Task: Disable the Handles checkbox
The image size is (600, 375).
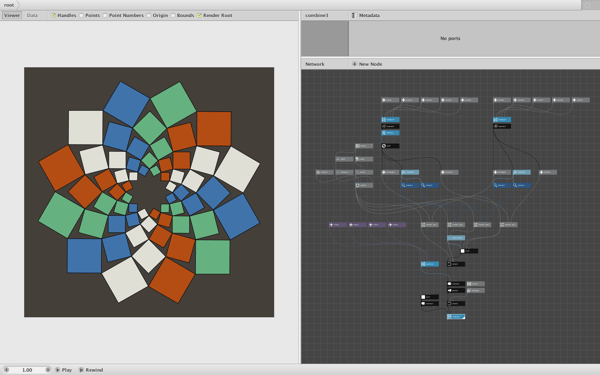Action: tap(54, 15)
